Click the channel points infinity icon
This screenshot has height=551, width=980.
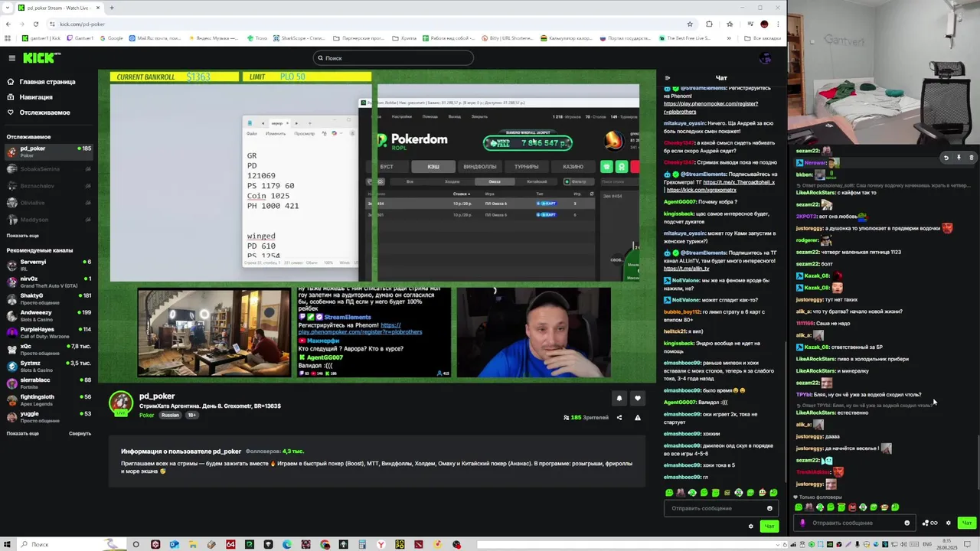932,523
